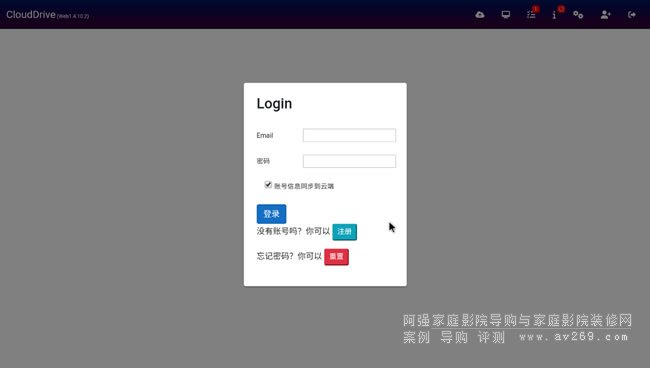
Task: Click the red badge on info icon
Action: tap(561, 9)
